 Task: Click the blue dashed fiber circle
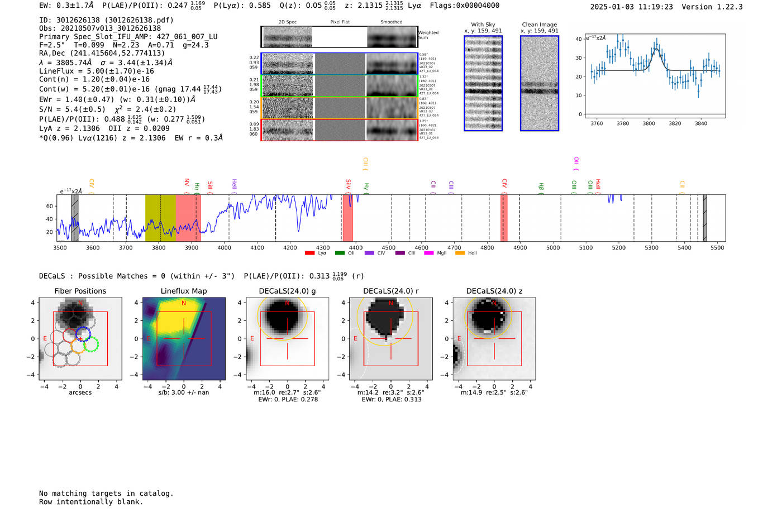tap(83, 334)
